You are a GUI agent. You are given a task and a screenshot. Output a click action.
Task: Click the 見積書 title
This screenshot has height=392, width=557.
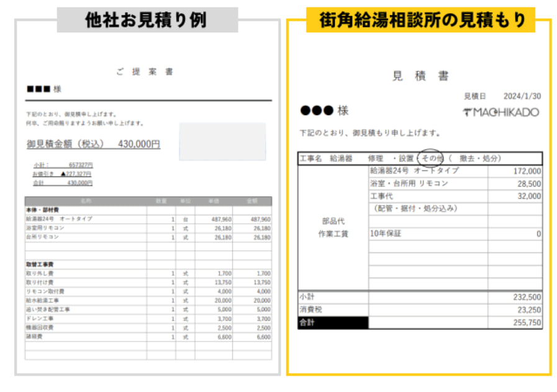coord(420,76)
